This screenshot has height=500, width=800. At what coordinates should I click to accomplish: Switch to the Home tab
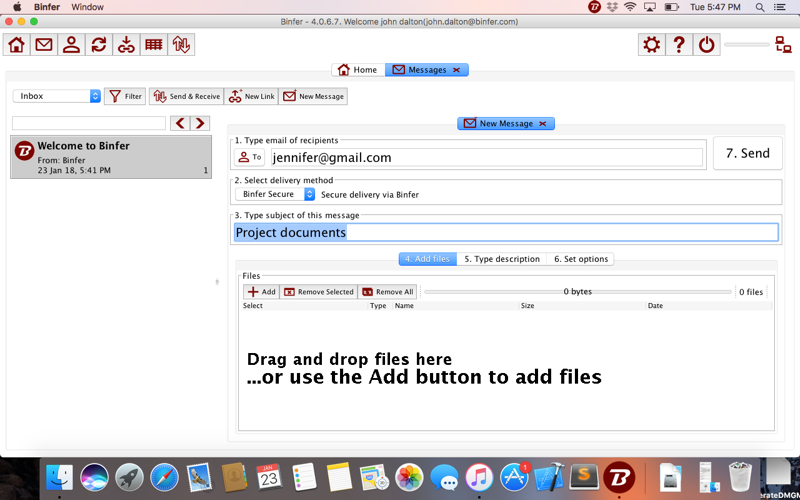(358, 70)
